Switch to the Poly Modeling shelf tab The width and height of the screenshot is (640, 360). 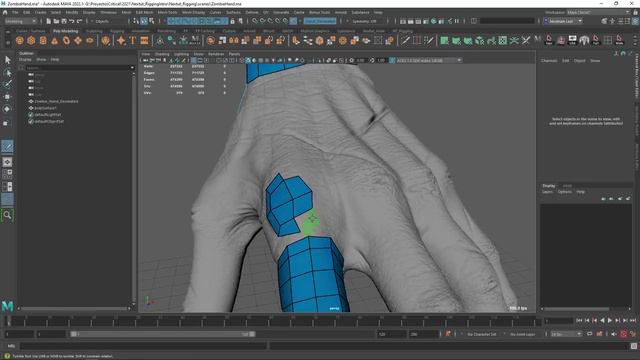pyautogui.click(x=65, y=31)
